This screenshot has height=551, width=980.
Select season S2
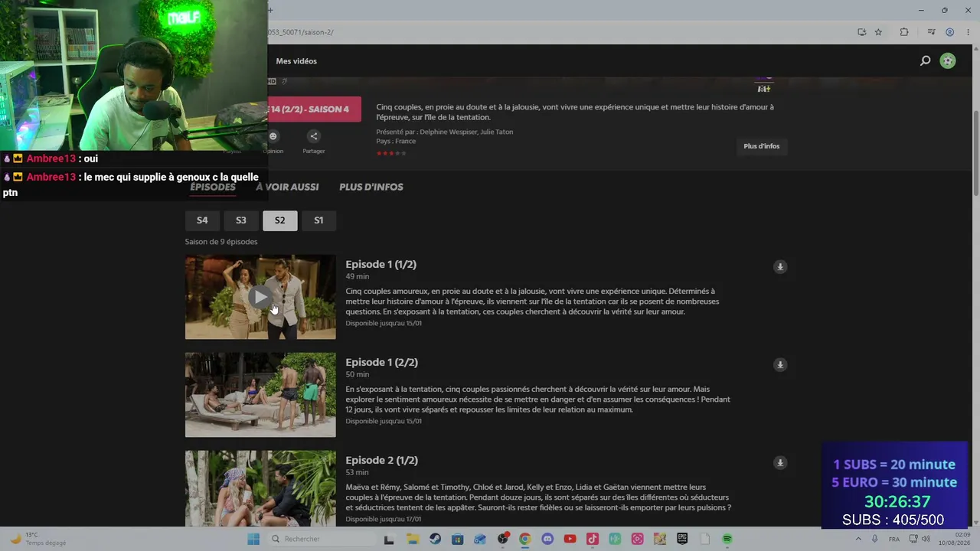point(279,220)
